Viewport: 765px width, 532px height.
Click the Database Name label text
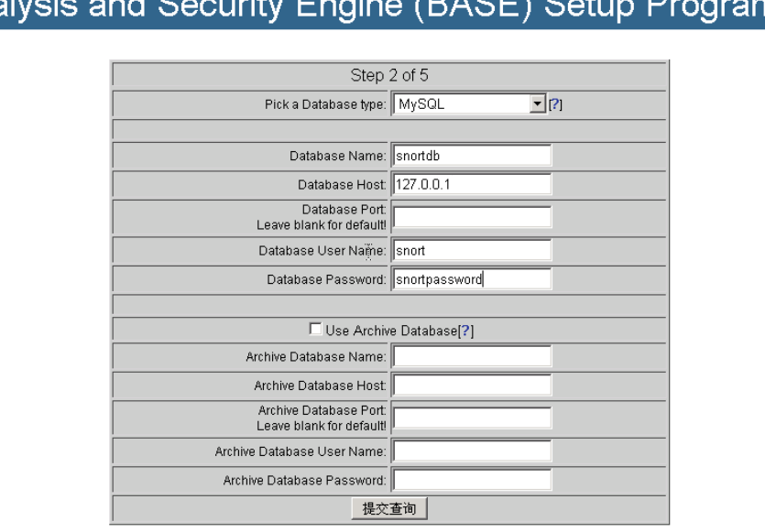(x=337, y=157)
